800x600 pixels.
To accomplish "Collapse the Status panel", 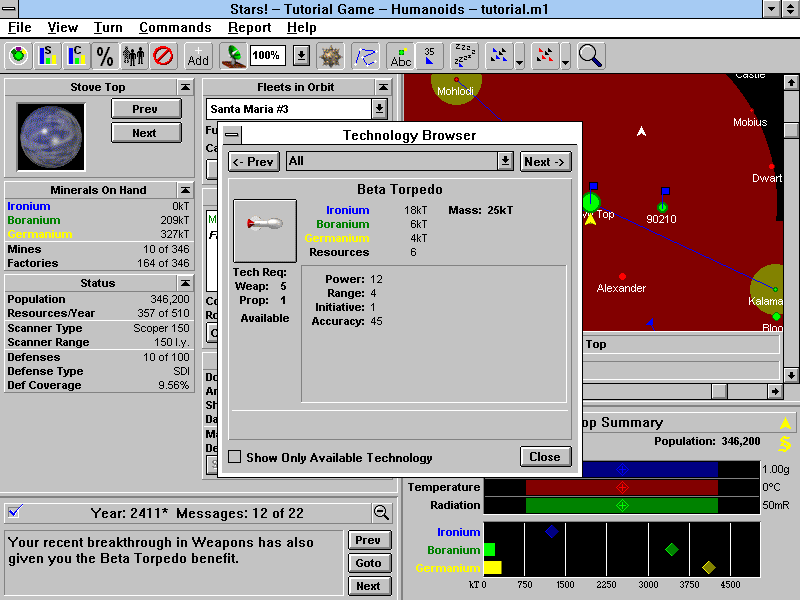I will pyautogui.click(x=186, y=283).
